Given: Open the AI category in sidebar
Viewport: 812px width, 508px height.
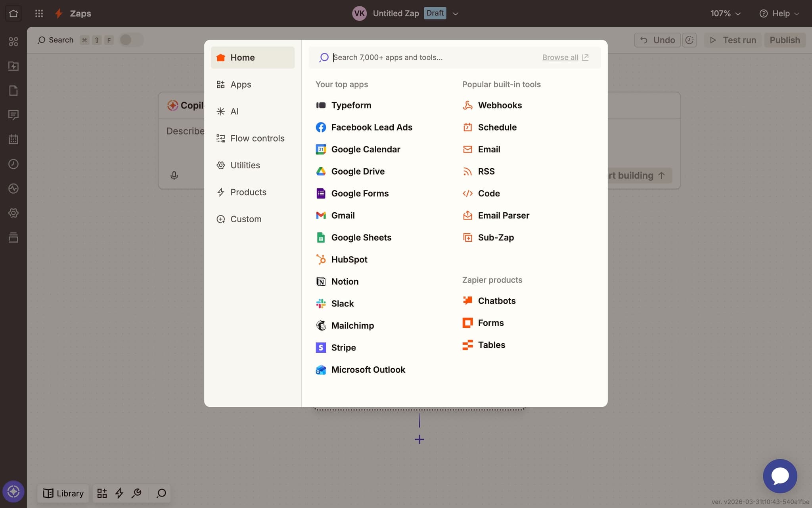Looking at the screenshot, I should 234,111.
